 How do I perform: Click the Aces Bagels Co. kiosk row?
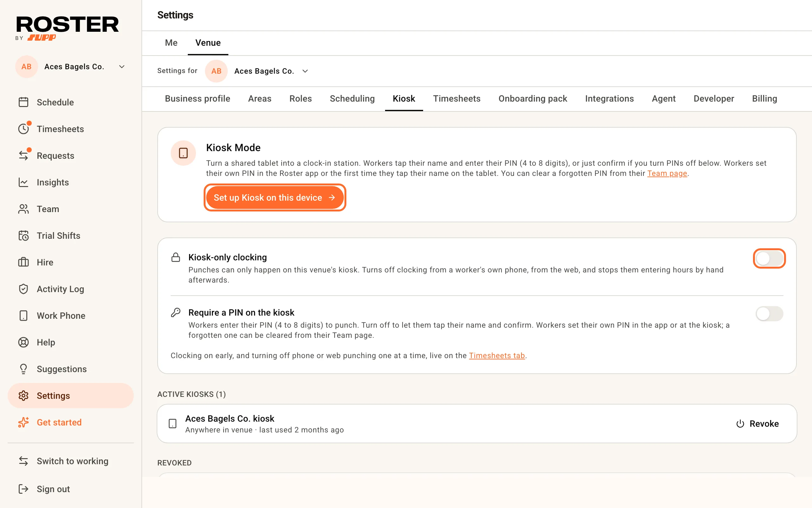[x=477, y=424]
